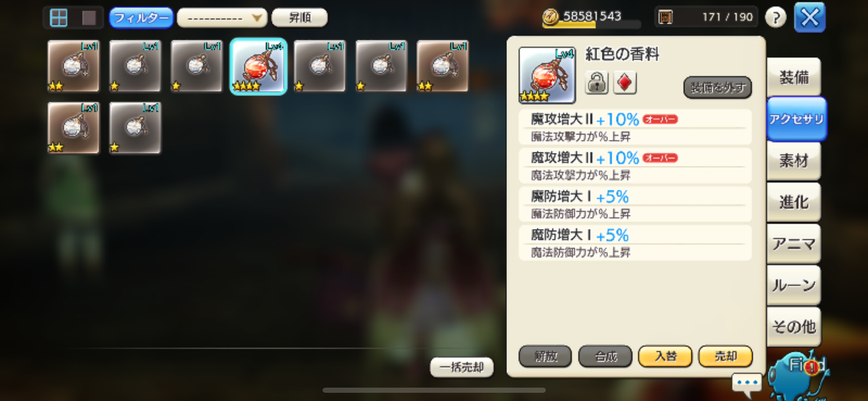Toggle 昇順 sort order

coord(299,17)
